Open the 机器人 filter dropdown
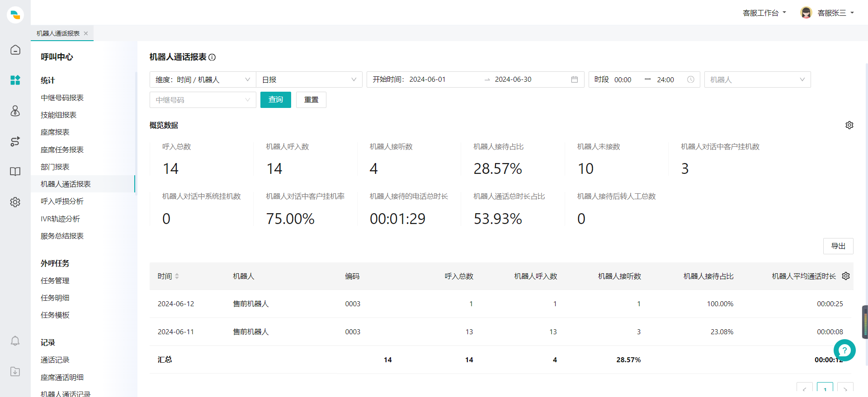 coord(757,79)
